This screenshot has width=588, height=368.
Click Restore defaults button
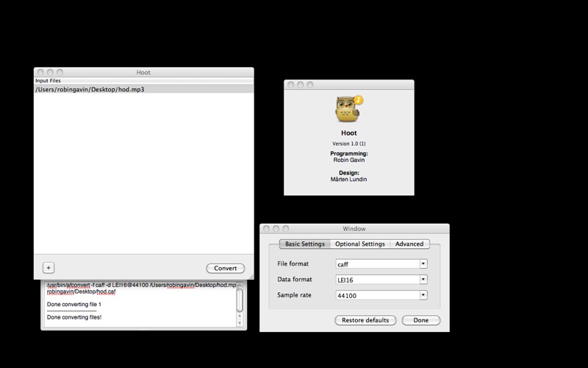point(365,320)
